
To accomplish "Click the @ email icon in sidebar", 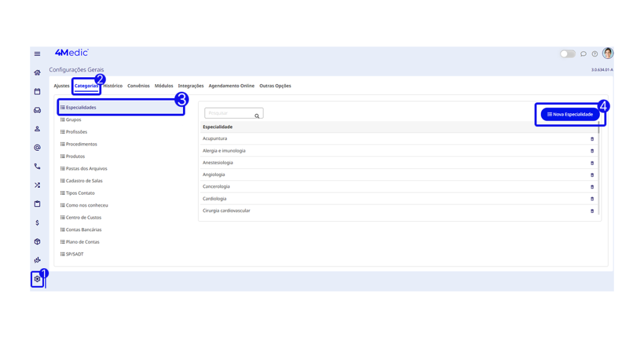I will click(x=37, y=148).
